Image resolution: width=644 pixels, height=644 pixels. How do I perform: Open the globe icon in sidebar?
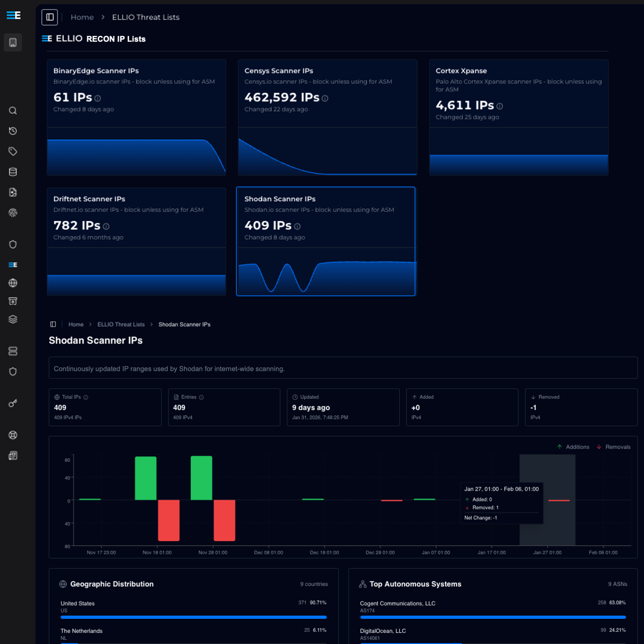(13, 283)
